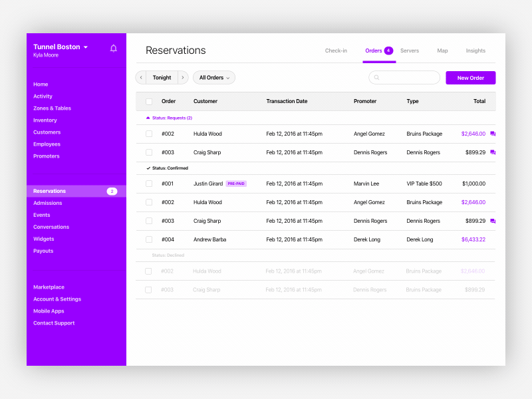Viewport: 532px width, 399px height.
Task: Select Payouts in the sidebar
Action: click(x=43, y=251)
